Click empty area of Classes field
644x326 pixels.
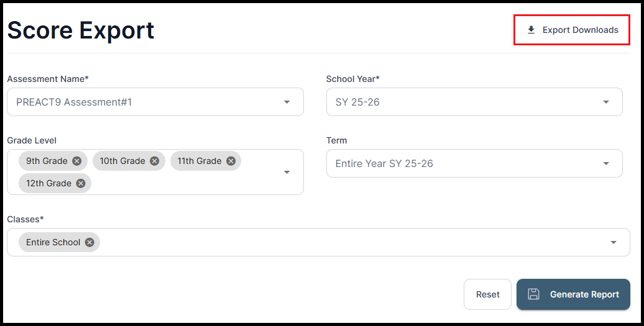(x=348, y=242)
